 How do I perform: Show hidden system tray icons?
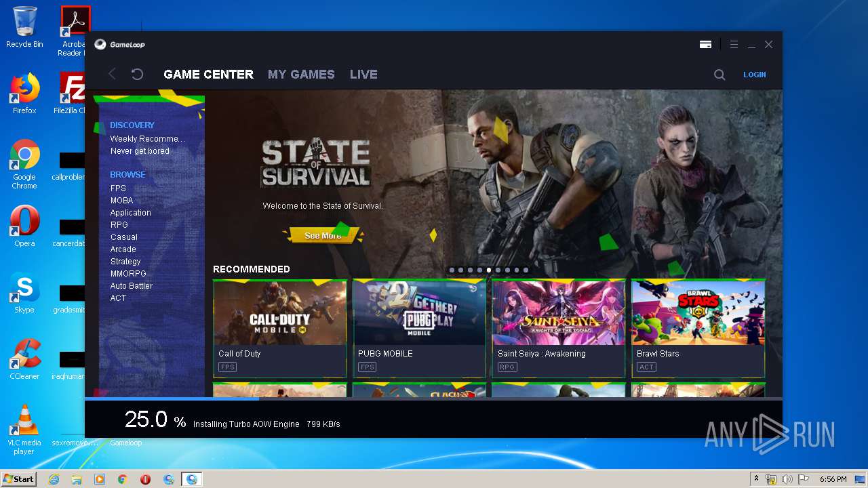coord(757,479)
